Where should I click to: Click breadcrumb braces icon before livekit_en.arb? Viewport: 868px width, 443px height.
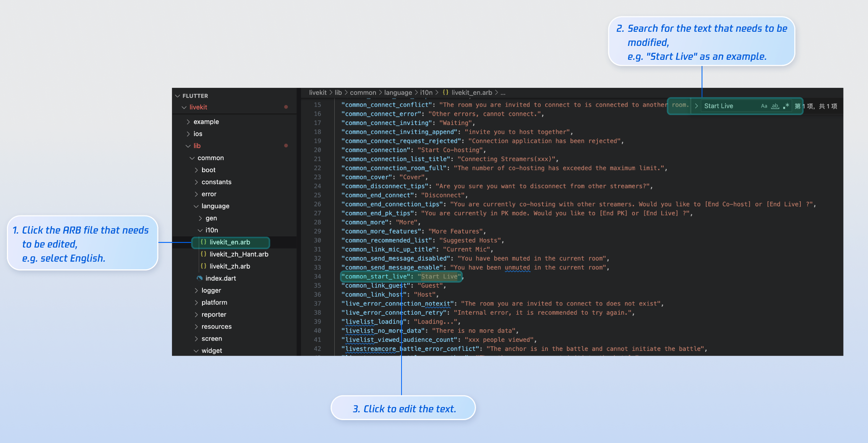pyautogui.click(x=445, y=92)
